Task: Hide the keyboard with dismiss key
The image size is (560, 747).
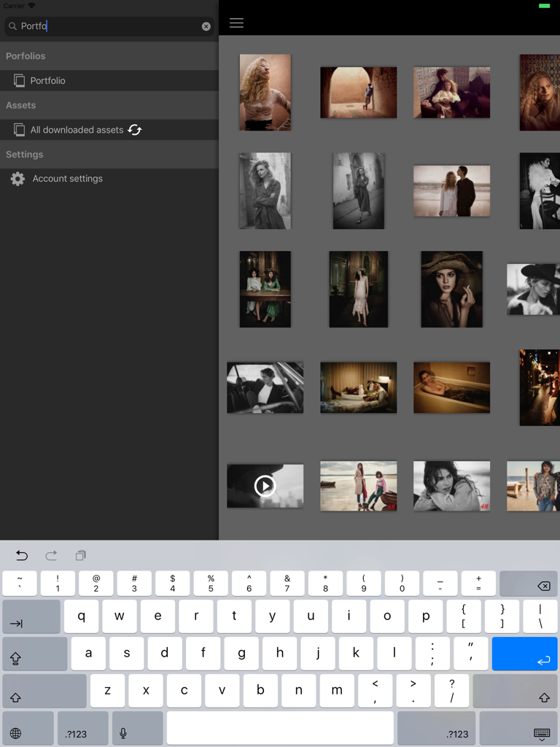Action: coord(518,728)
